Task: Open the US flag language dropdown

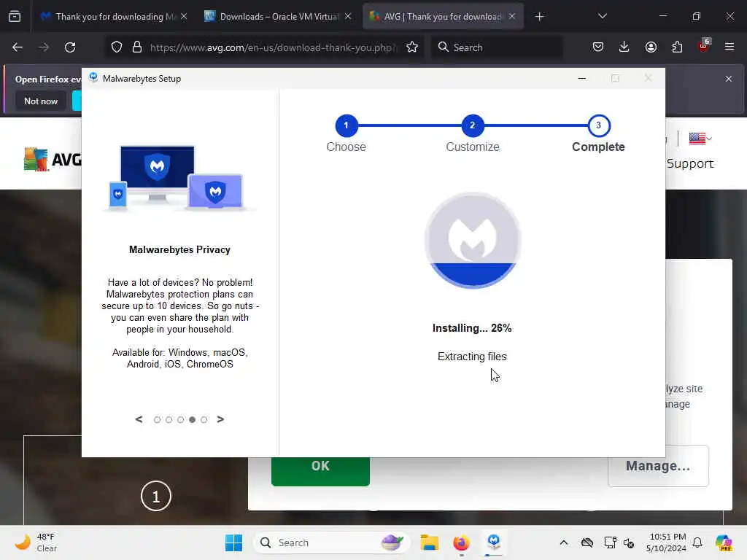Action: (700, 139)
